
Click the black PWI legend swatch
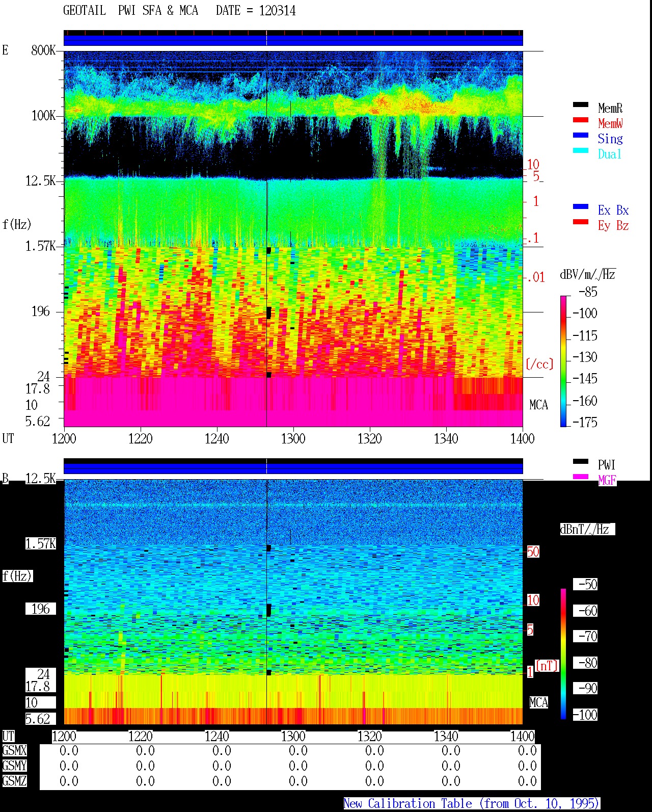click(x=581, y=461)
